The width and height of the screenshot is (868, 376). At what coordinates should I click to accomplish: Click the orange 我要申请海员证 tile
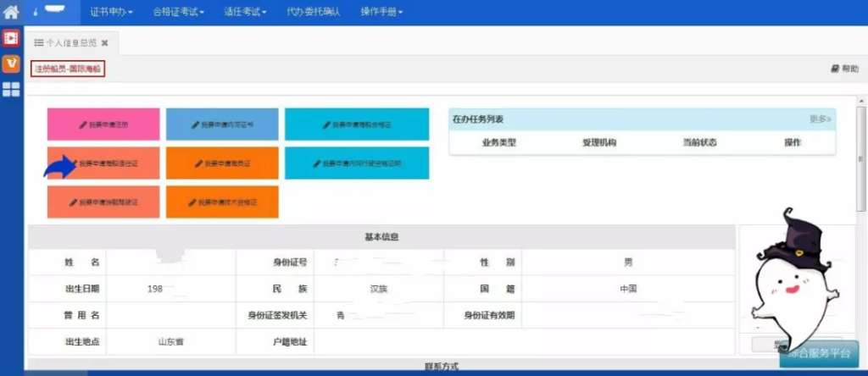tap(222, 163)
